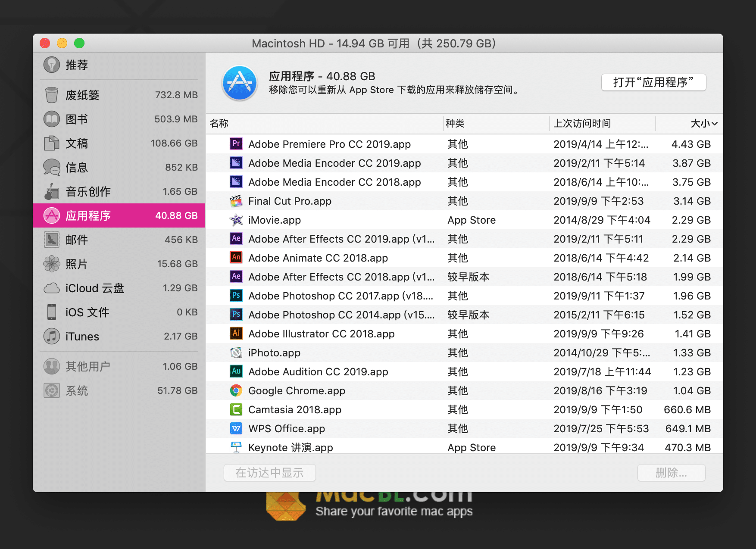Screen dimensions: 756x549
Task: Click the Keynote app icon
Action: pyautogui.click(x=236, y=447)
